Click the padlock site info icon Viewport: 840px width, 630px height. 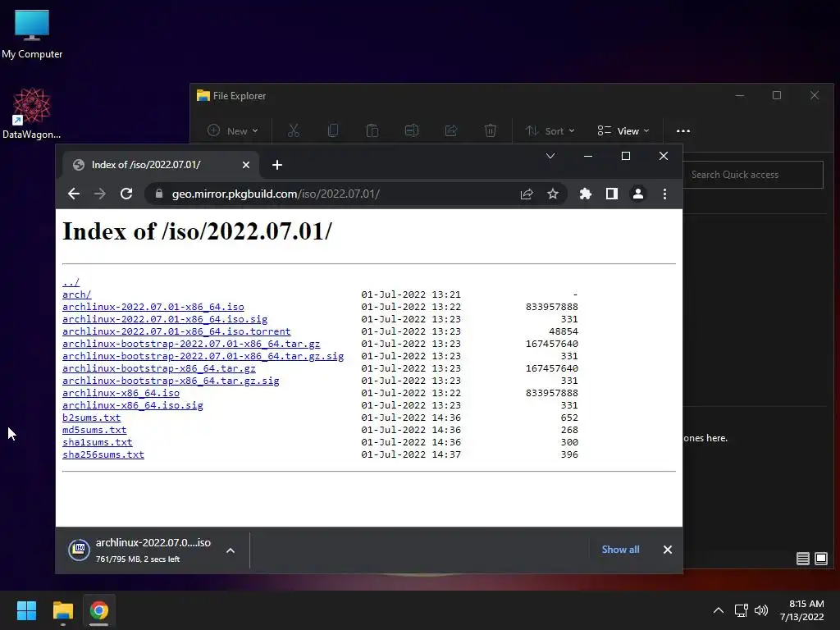159,194
